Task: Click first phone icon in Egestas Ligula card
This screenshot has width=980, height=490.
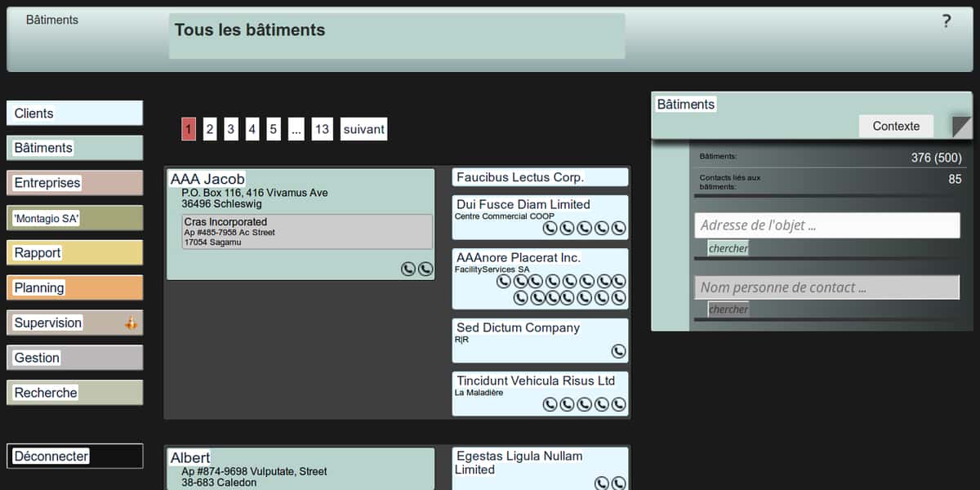Action: [x=602, y=483]
